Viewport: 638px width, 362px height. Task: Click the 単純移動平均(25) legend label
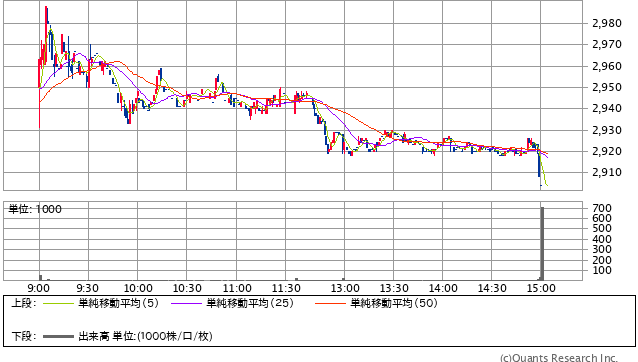point(250,303)
